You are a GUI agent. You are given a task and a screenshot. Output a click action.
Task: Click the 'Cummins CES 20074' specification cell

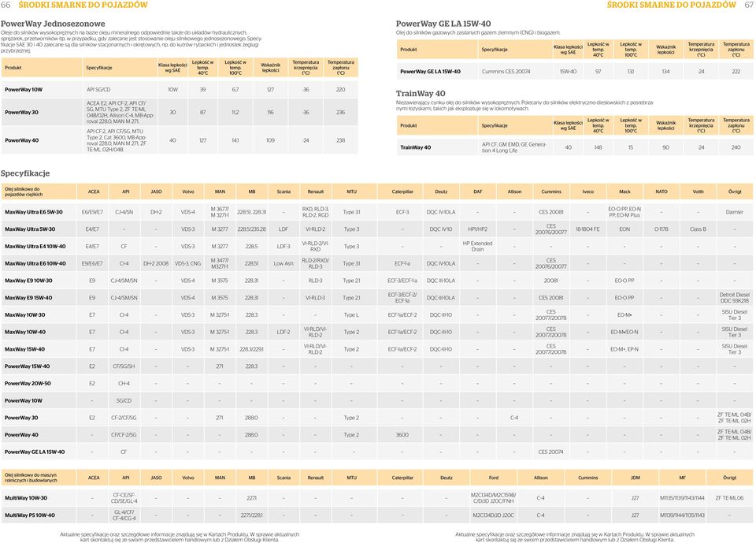506,72
